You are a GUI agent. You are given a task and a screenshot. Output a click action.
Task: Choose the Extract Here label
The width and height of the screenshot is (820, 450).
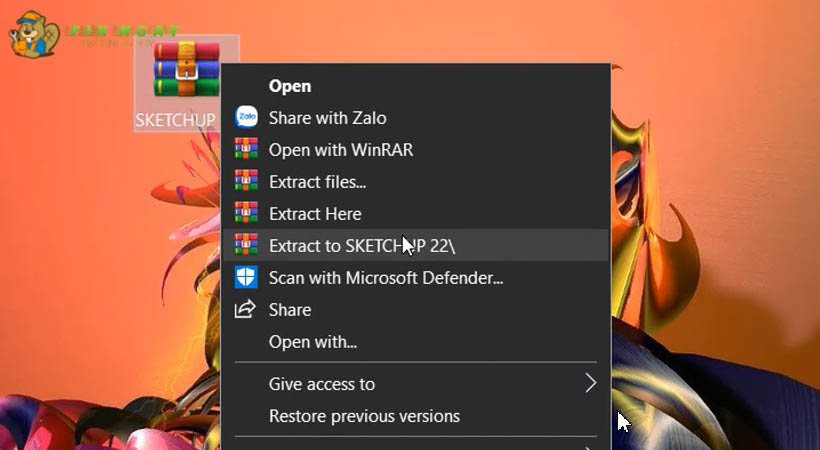click(315, 214)
